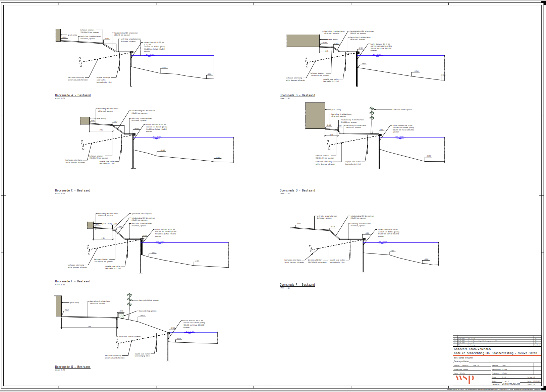Click the 'Bestaande situatie' title block line
Viewport: 546px width, 392px height.
click(x=463, y=358)
